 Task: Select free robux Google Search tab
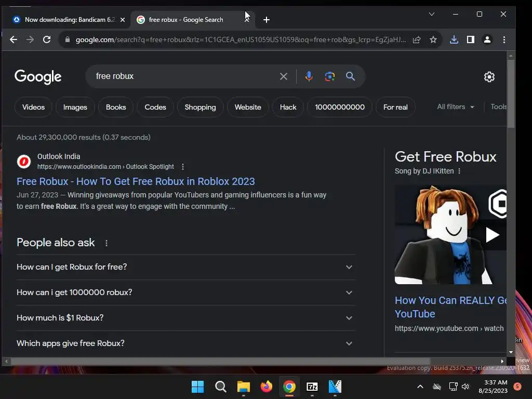pos(186,20)
